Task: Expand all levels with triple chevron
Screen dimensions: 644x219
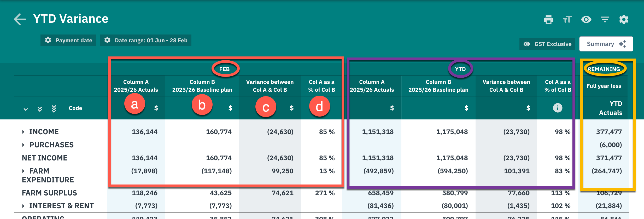Action: click(x=54, y=109)
